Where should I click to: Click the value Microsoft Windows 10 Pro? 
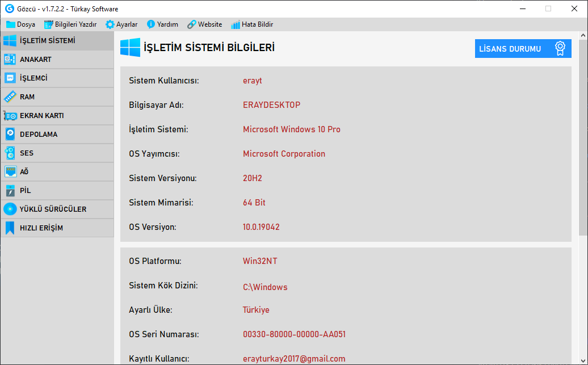coord(291,129)
